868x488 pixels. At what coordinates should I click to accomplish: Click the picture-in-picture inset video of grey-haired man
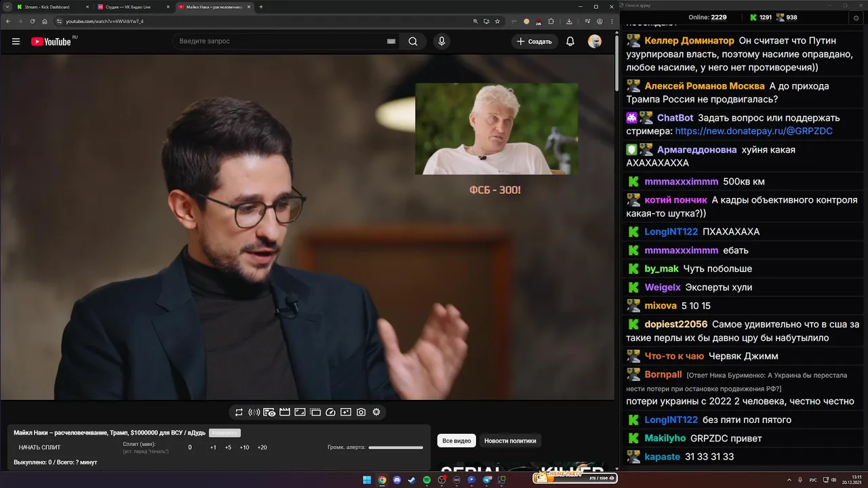click(x=496, y=129)
